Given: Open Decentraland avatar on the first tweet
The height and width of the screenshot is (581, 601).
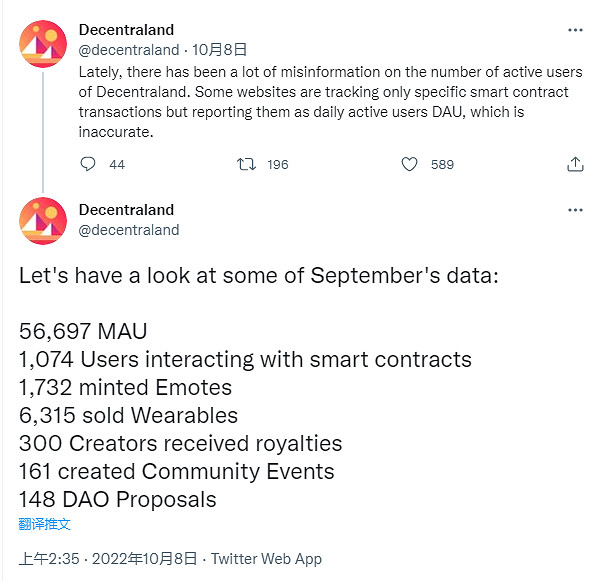Looking at the screenshot, I should [42, 41].
